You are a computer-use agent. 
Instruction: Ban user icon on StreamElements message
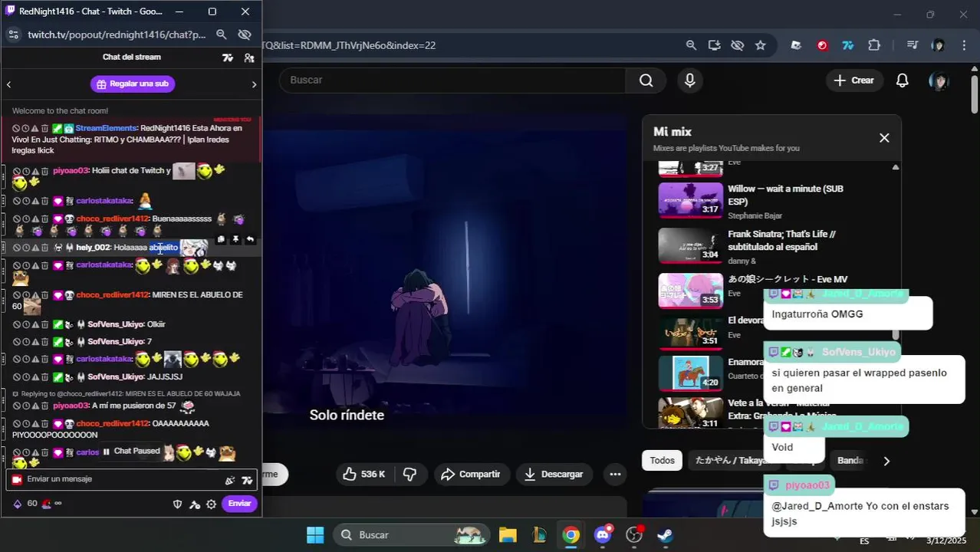(15, 128)
